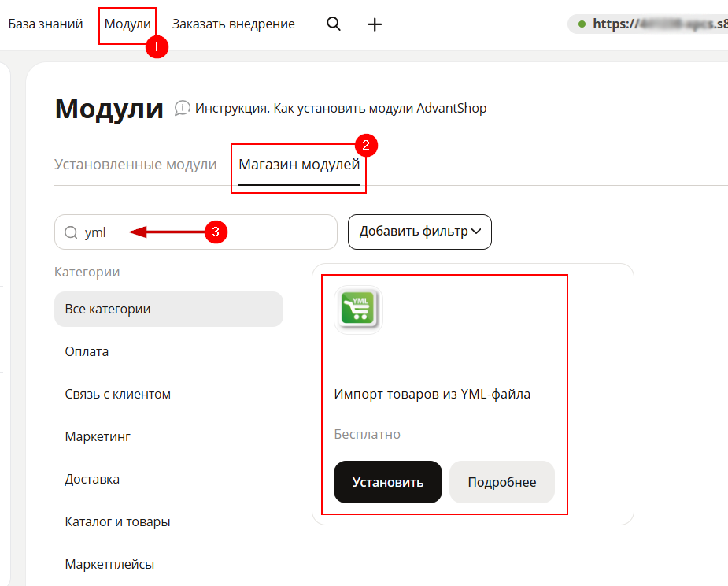Click the Импорт товаров из YML-файла title
This screenshot has height=586, width=728.
[x=432, y=394]
